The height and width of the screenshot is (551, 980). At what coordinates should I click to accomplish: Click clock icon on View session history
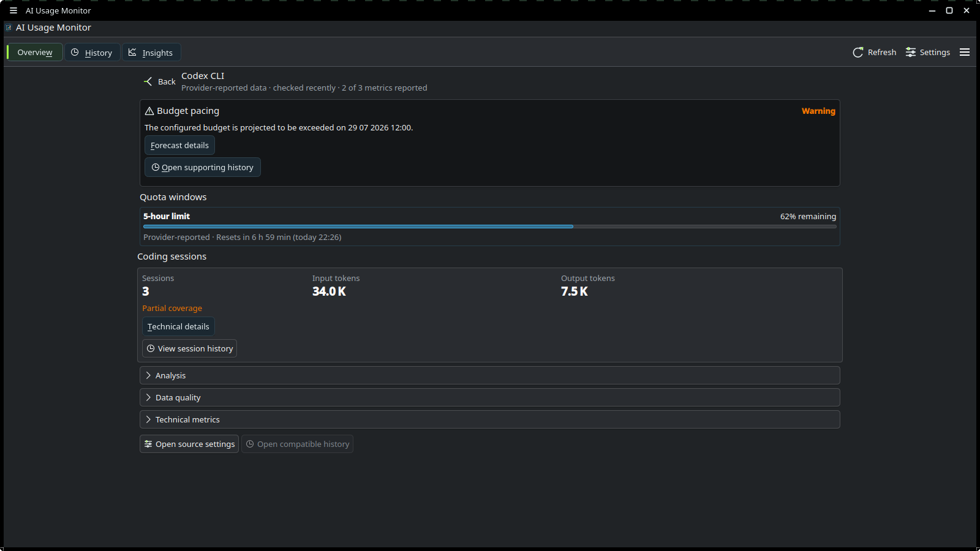coord(151,348)
